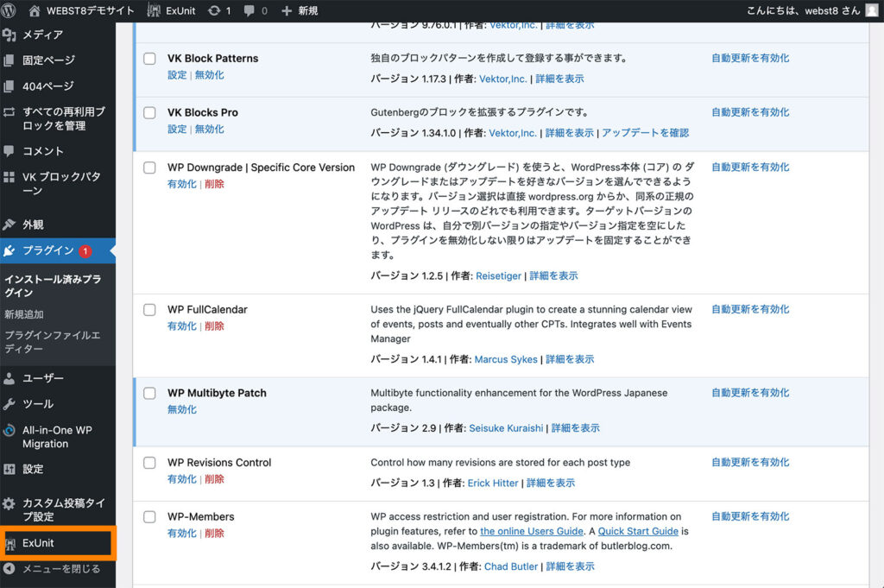884x588 pixels.
Task: Open the メディア (Media) sidebar icon
Action: tap(16, 36)
